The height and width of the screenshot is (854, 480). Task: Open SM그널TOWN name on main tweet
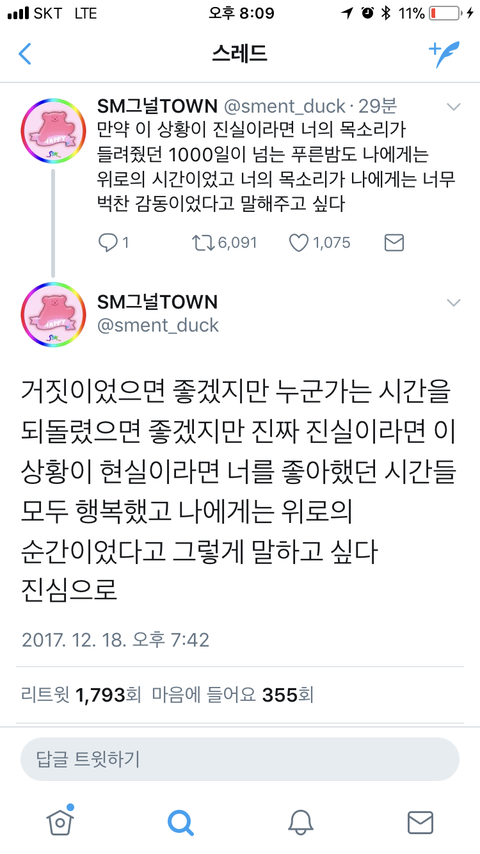coord(157,302)
